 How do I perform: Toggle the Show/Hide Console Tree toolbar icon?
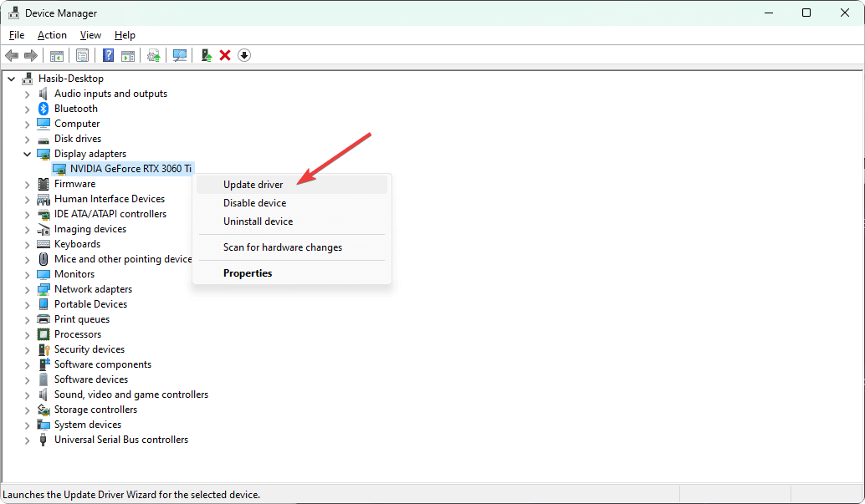click(x=57, y=55)
